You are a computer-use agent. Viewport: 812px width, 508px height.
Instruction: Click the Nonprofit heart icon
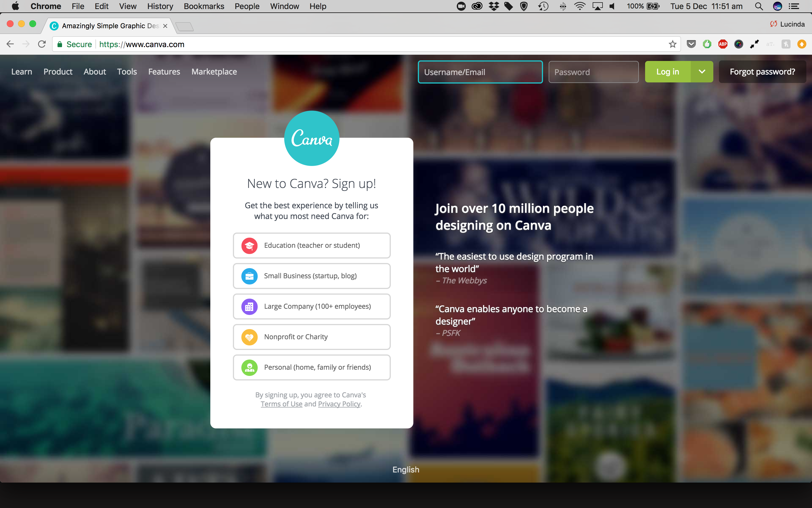(249, 337)
